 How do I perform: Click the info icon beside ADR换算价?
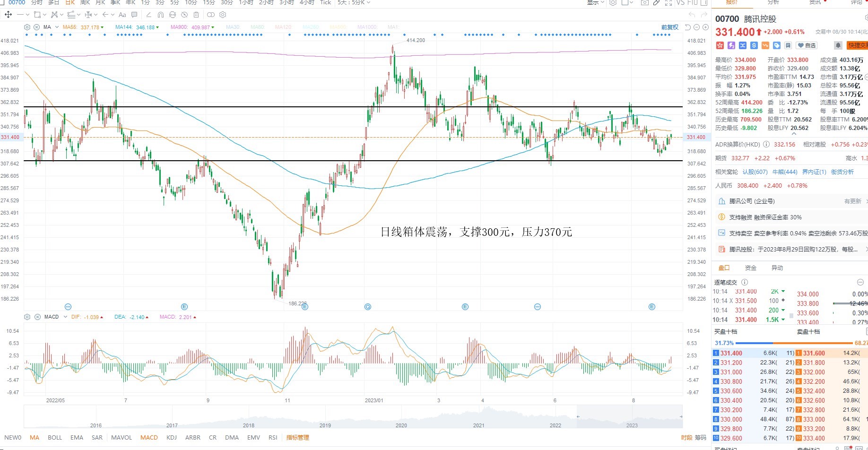[x=766, y=145]
